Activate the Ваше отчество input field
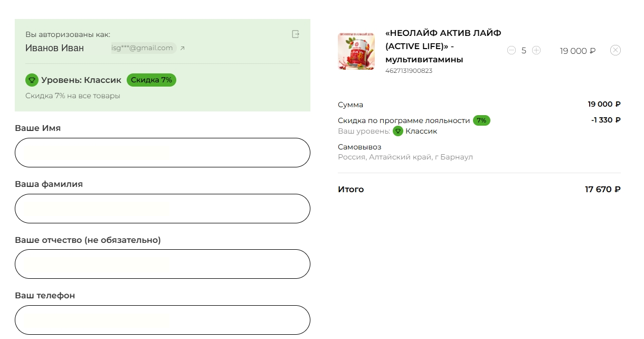This screenshot has width=644, height=339. tap(163, 264)
